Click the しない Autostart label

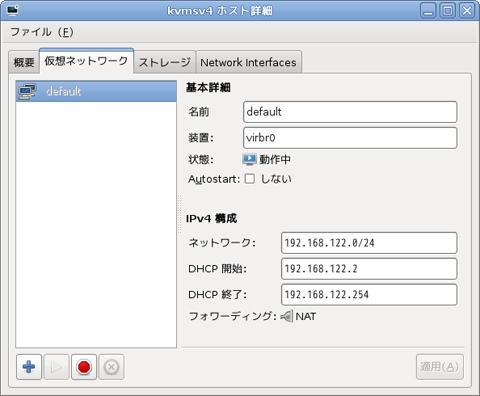pyautogui.click(x=276, y=179)
